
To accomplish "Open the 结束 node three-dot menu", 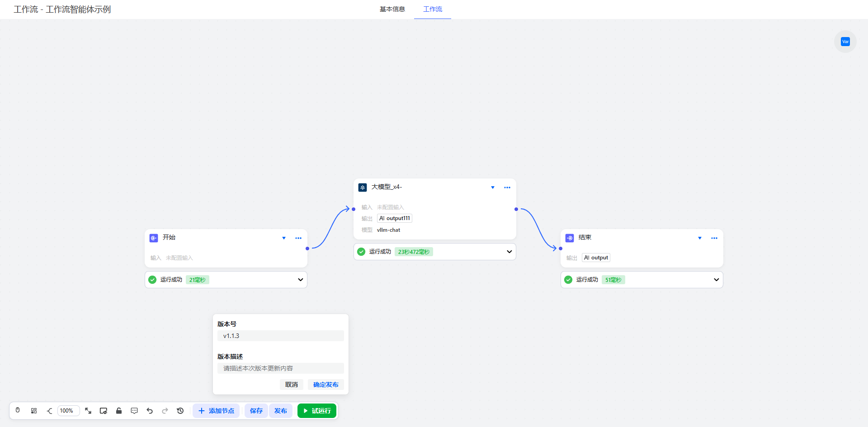I will (x=714, y=238).
